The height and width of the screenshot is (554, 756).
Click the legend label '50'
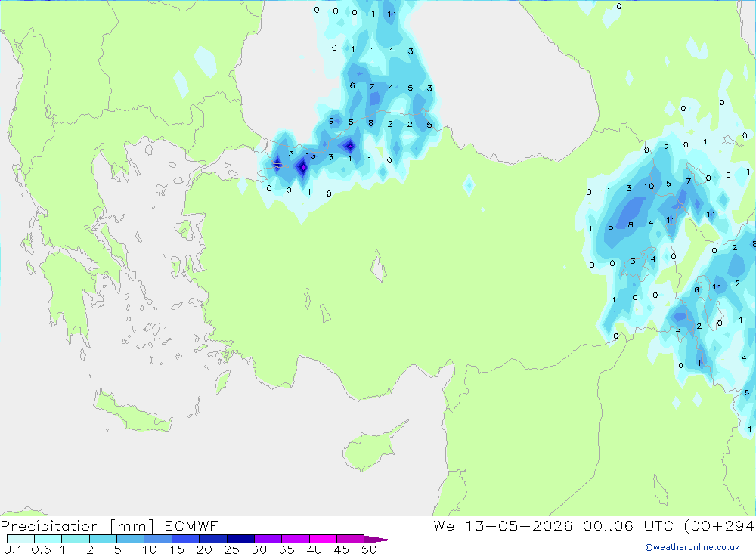369,549
